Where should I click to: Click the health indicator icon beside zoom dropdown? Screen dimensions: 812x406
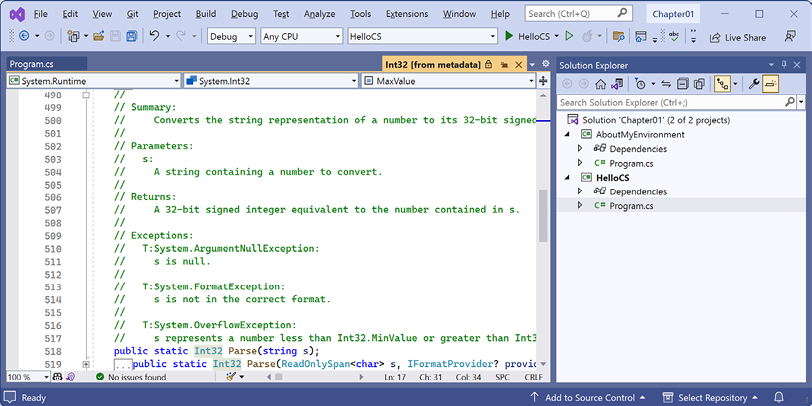coord(57,377)
